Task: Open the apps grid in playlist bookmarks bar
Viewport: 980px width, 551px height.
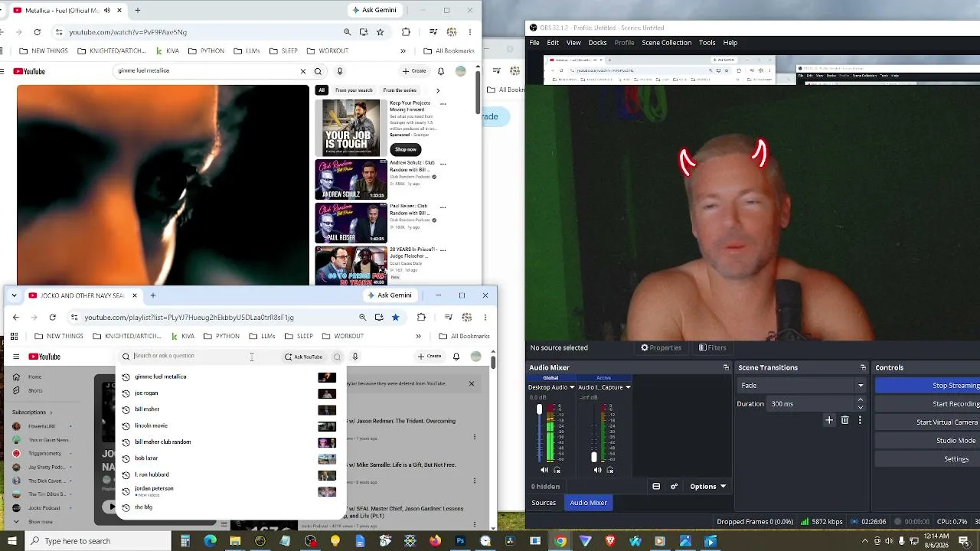Action: 14,336
